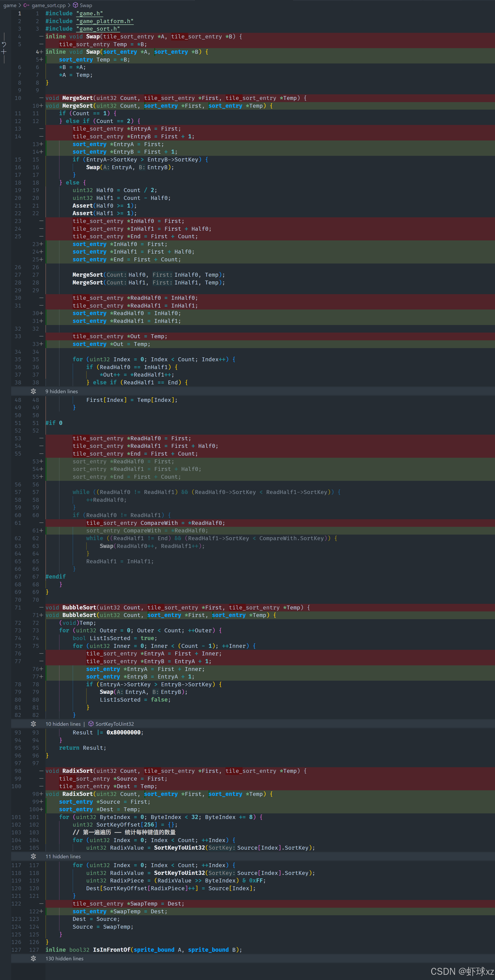495x980 pixels.
Task: Follow the "game_platform.h" include link
Action: tap(105, 21)
